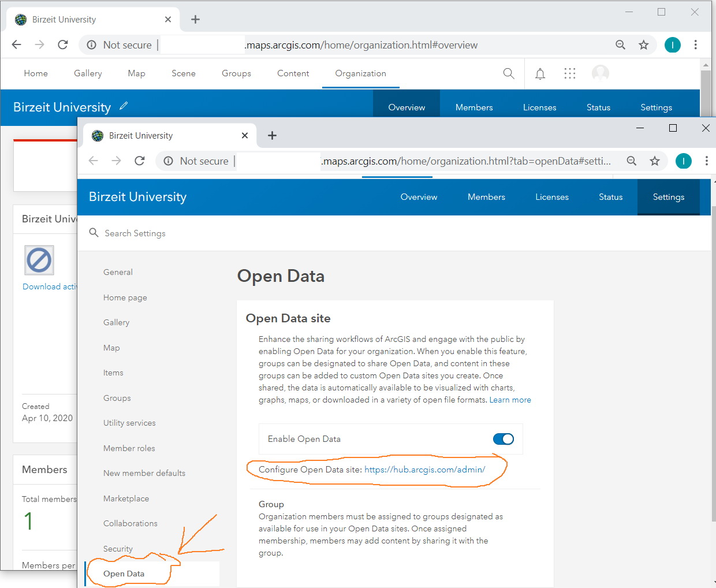Bookmark the page using the star in the rear window

[643, 44]
